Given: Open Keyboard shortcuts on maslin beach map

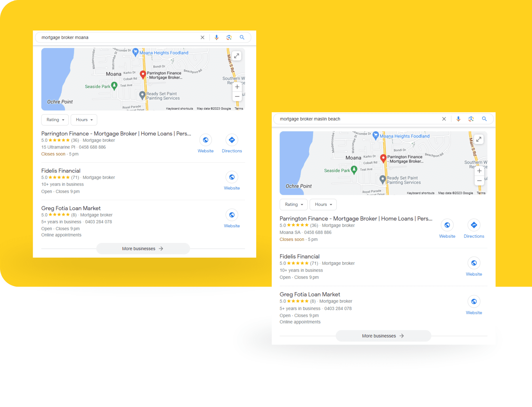Looking at the screenshot, I should [x=420, y=193].
